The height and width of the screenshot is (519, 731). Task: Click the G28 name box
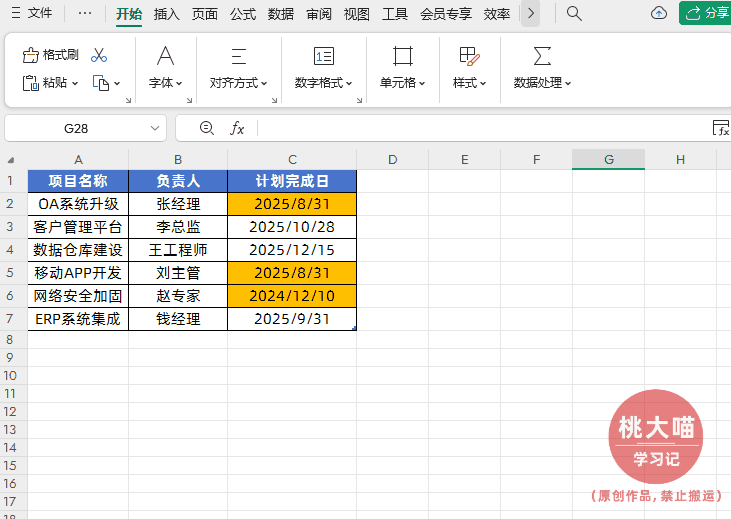point(76,128)
